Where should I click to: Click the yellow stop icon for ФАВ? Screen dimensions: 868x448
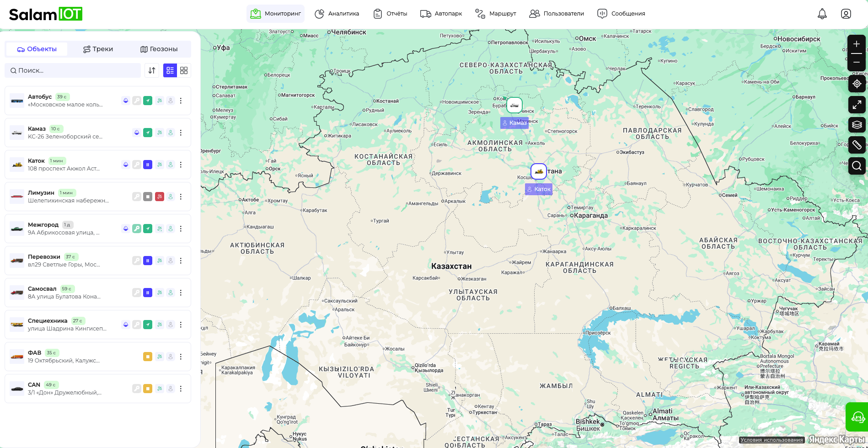tap(148, 357)
